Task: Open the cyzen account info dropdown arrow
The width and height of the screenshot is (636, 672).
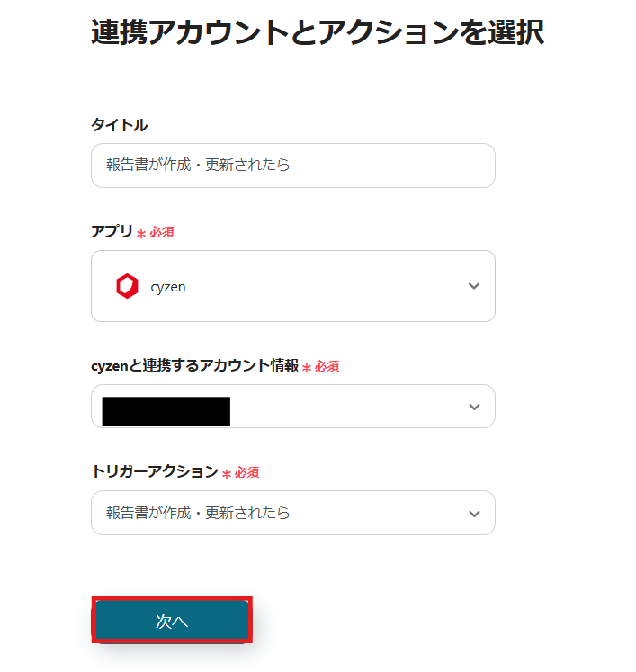Action: pos(474,407)
